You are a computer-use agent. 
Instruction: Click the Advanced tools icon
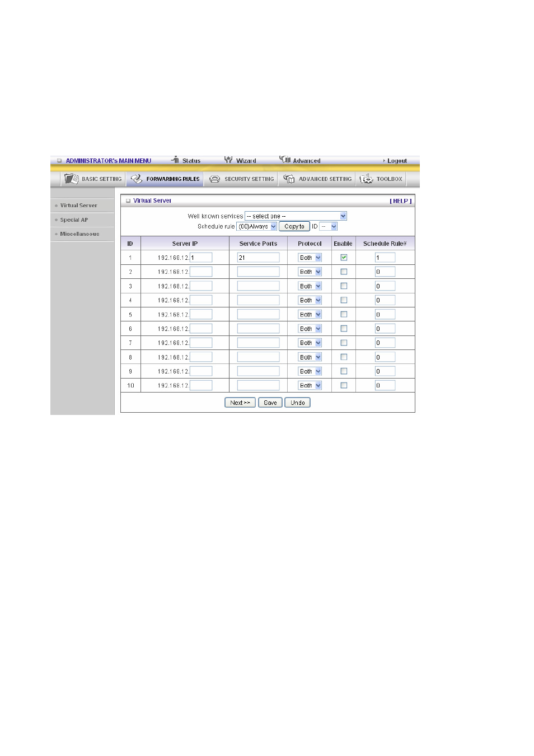coord(285,160)
